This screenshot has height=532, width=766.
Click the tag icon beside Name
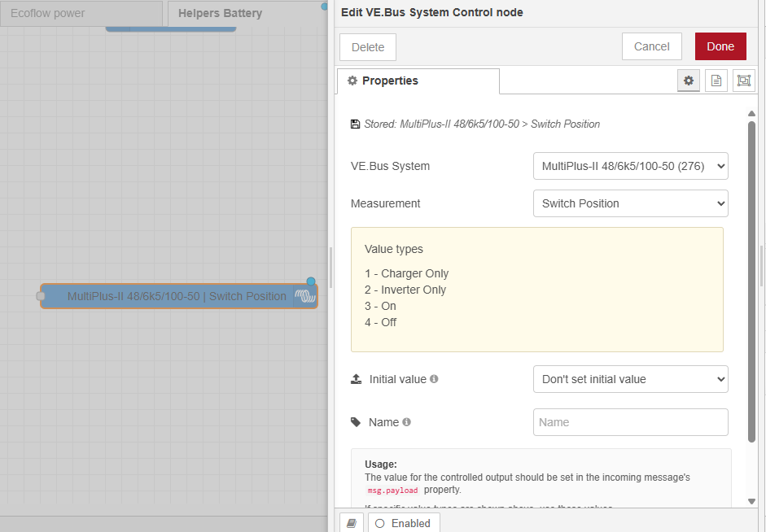(x=356, y=421)
